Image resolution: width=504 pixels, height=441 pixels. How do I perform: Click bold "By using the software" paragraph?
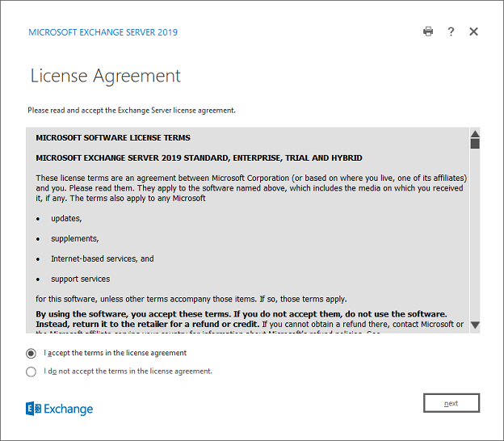[241, 313]
